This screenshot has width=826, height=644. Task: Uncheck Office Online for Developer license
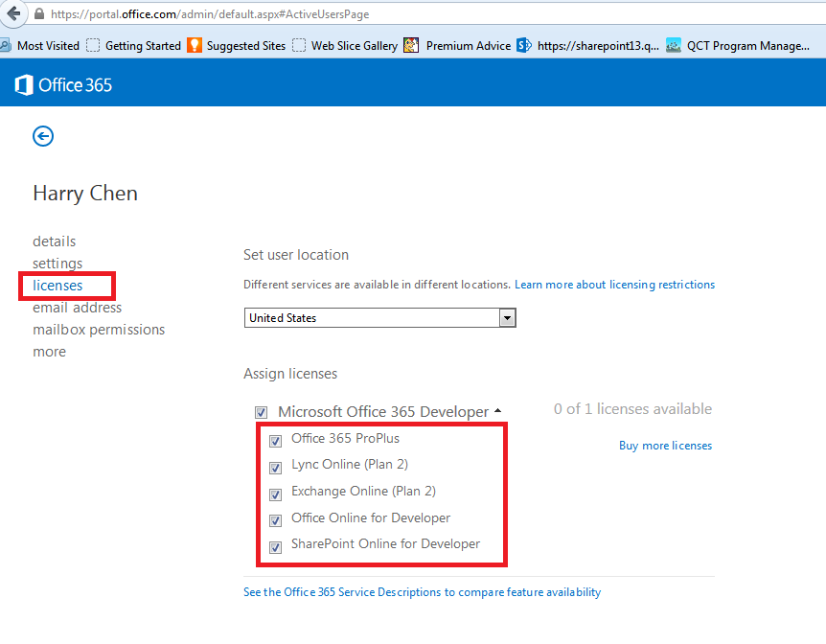pos(275,520)
